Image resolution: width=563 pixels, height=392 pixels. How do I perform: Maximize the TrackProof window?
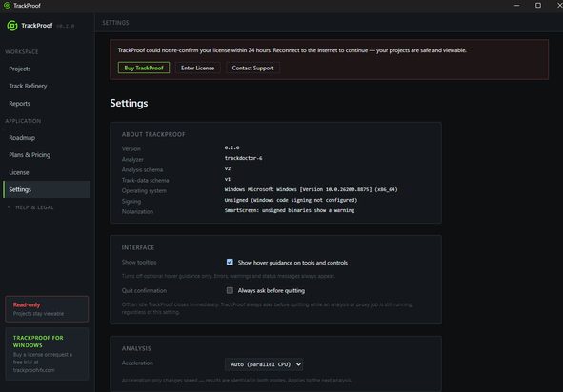point(538,6)
